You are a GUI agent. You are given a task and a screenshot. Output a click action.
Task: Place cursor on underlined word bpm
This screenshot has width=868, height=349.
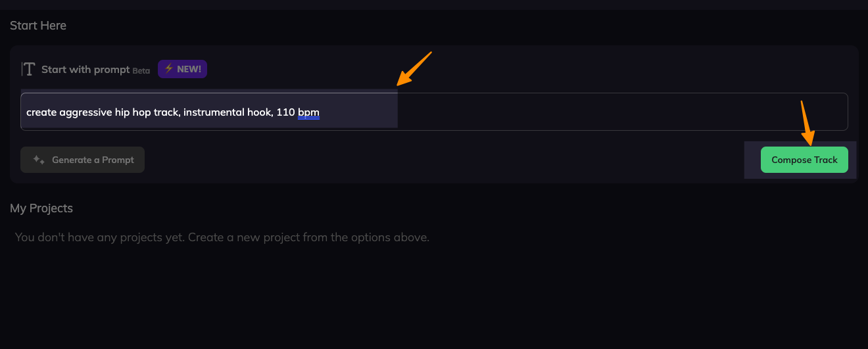308,112
